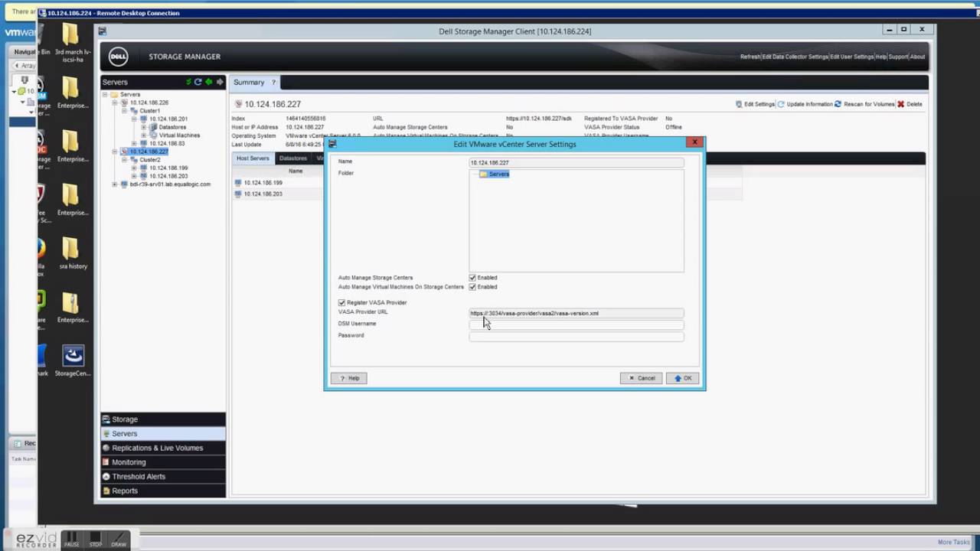Click the Virtual Machines tree node icon

pyautogui.click(x=153, y=135)
